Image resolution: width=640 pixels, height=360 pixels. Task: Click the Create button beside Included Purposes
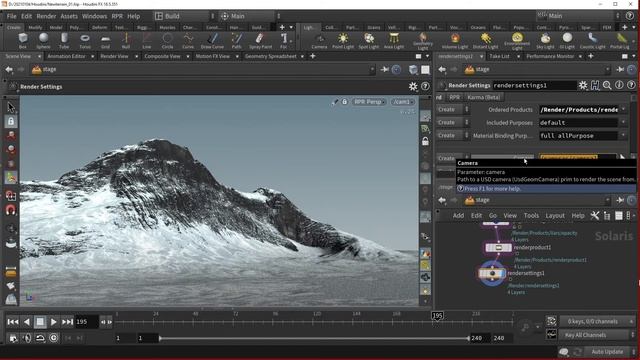point(450,122)
